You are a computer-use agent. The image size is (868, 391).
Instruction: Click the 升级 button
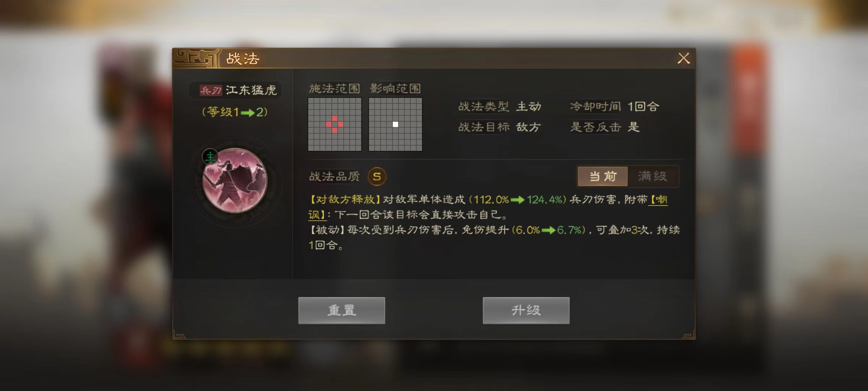point(526,311)
